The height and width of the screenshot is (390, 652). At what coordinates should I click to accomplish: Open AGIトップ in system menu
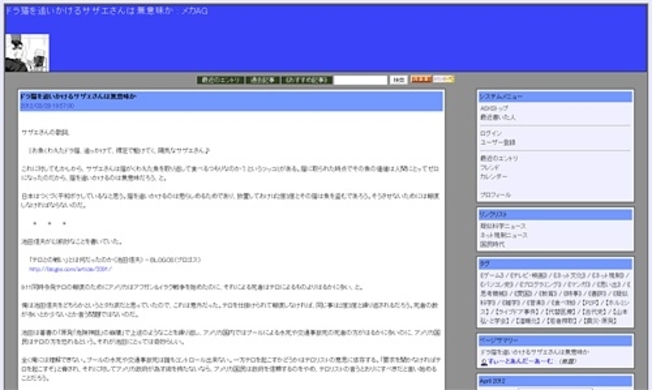click(x=494, y=108)
